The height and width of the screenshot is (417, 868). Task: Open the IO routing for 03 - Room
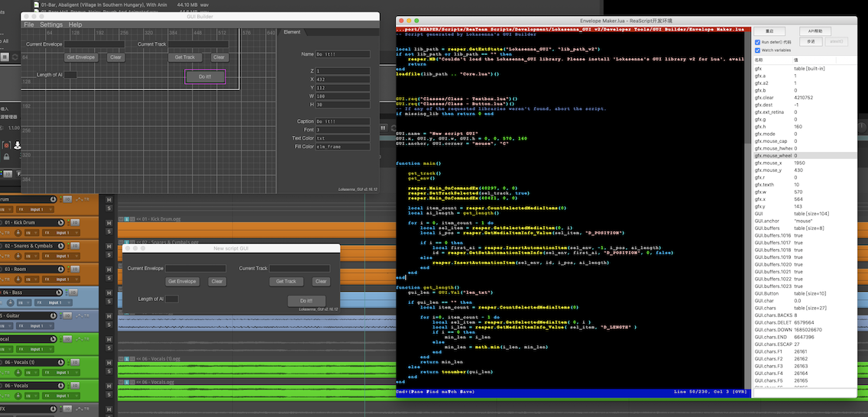pyautogui.click(x=76, y=269)
